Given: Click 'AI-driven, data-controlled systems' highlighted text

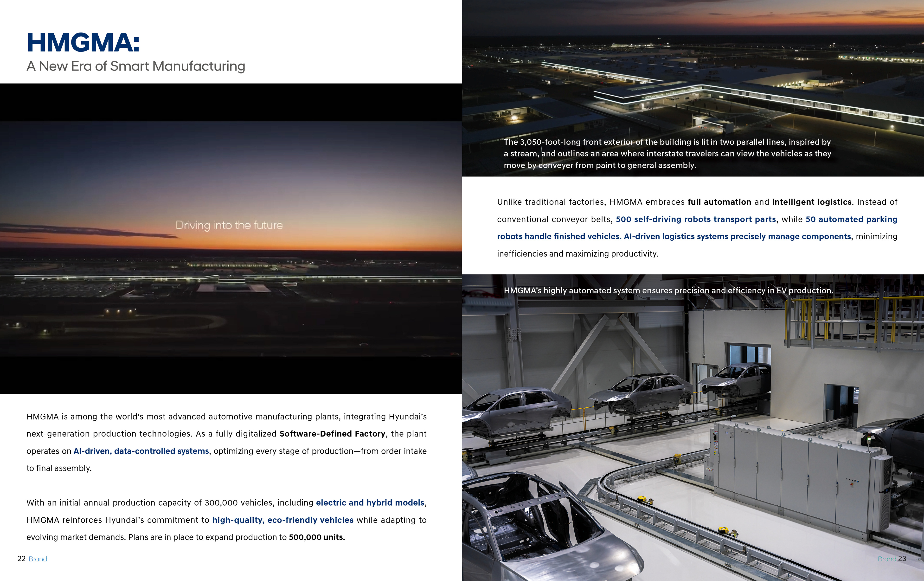Looking at the screenshot, I should click(141, 451).
